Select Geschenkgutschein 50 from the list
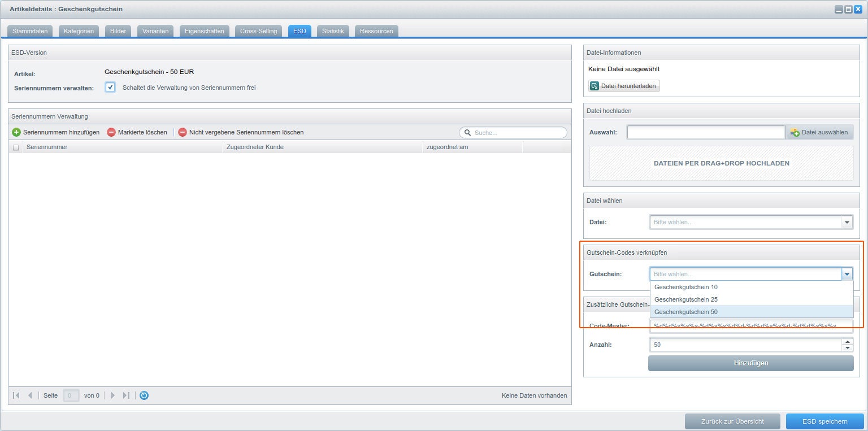The image size is (868, 431). click(x=752, y=312)
